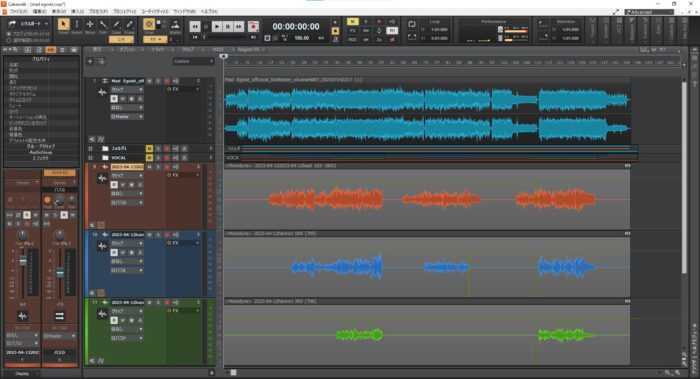Toggle the Snap to grid button
The height and width of the screenshot is (379, 700).
pos(149,24)
